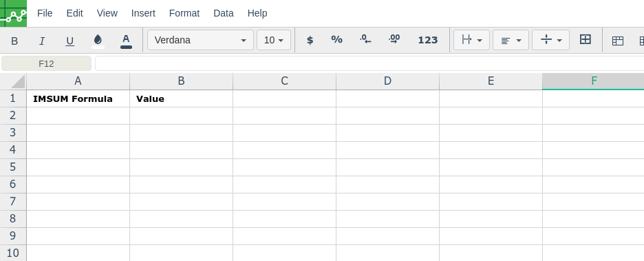644x261 pixels.
Task: Click the format as table icon
Action: (618, 41)
